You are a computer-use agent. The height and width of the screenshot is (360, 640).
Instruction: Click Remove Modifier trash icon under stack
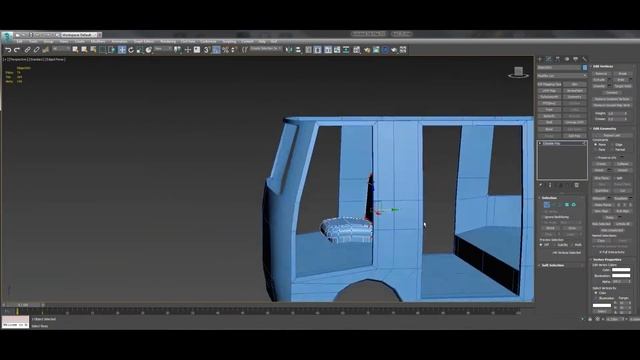coord(576,185)
